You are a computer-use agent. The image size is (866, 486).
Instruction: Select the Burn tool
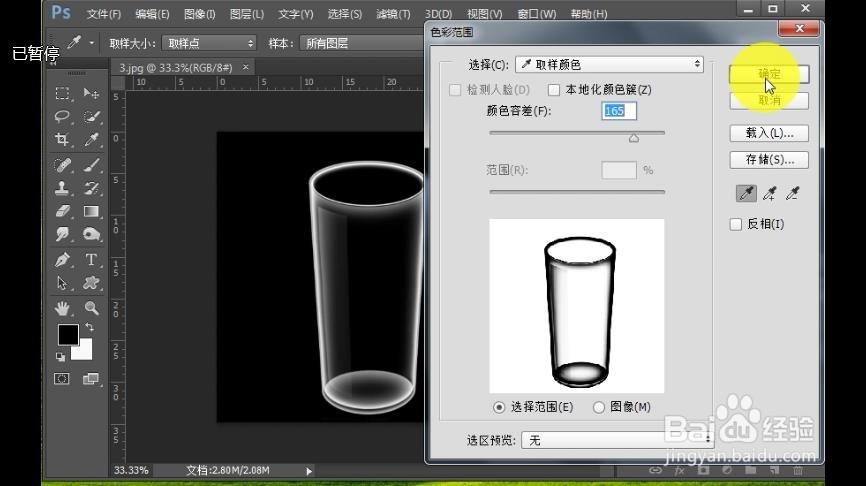coord(91,235)
